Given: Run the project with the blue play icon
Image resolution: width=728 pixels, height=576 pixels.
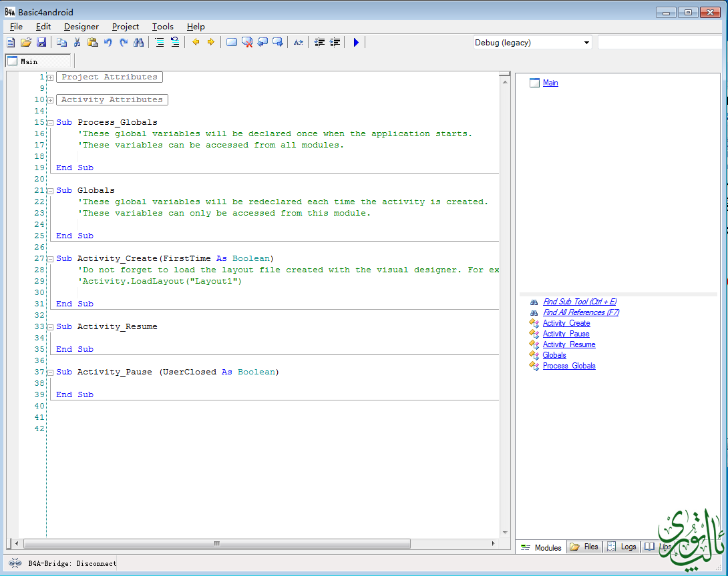Looking at the screenshot, I should (355, 42).
